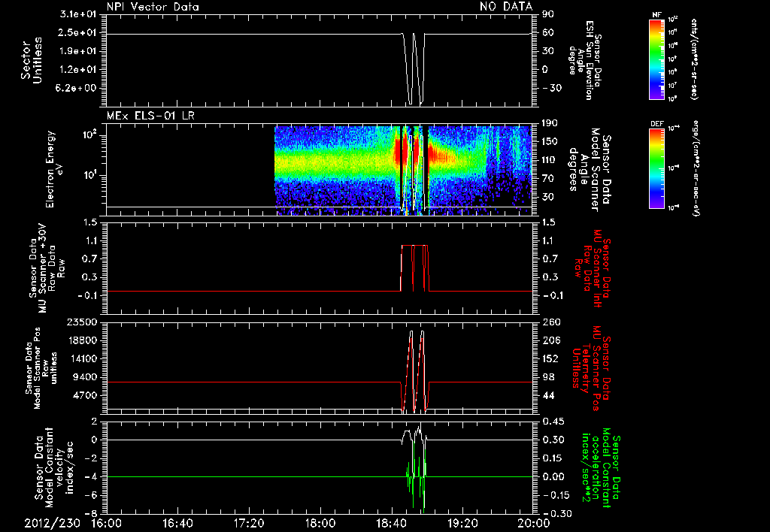This screenshot has height=532, width=770.
Task: Click the 3.1e+01 sector tick label
Action: tap(78, 14)
